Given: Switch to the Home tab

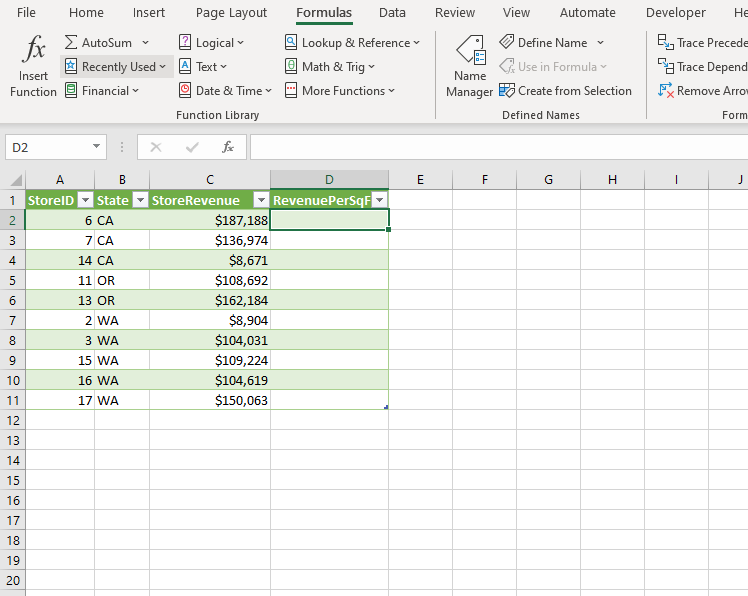Looking at the screenshot, I should [86, 12].
